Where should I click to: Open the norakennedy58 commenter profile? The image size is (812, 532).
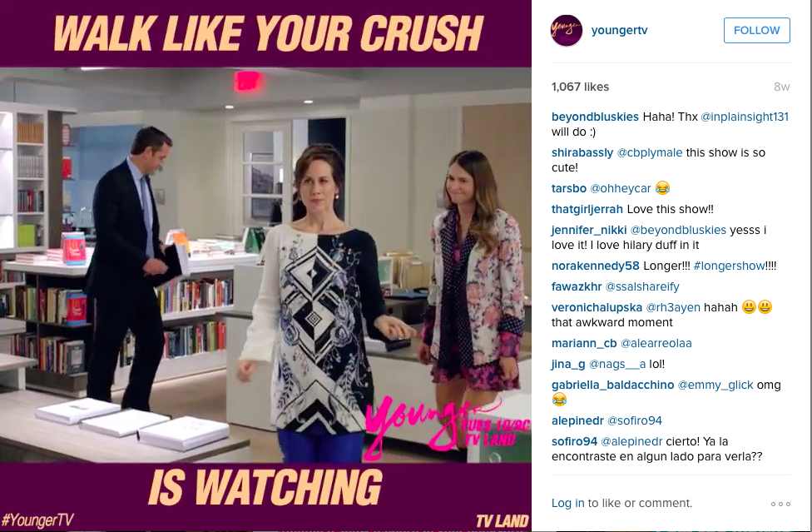596,266
